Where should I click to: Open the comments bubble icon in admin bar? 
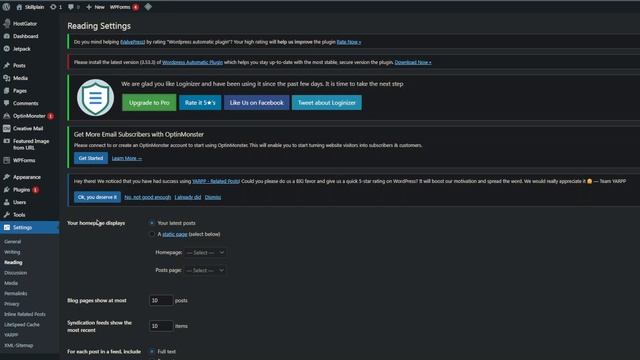[71, 7]
